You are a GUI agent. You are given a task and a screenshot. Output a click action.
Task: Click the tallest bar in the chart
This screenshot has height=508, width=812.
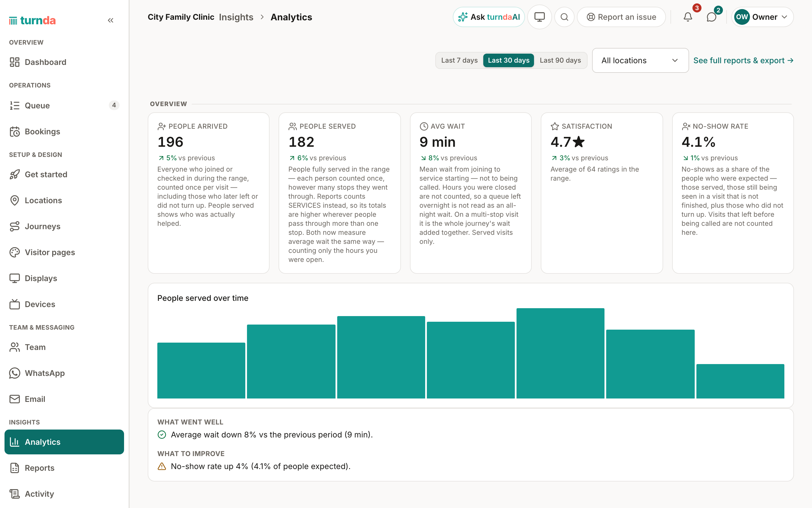coord(560,353)
